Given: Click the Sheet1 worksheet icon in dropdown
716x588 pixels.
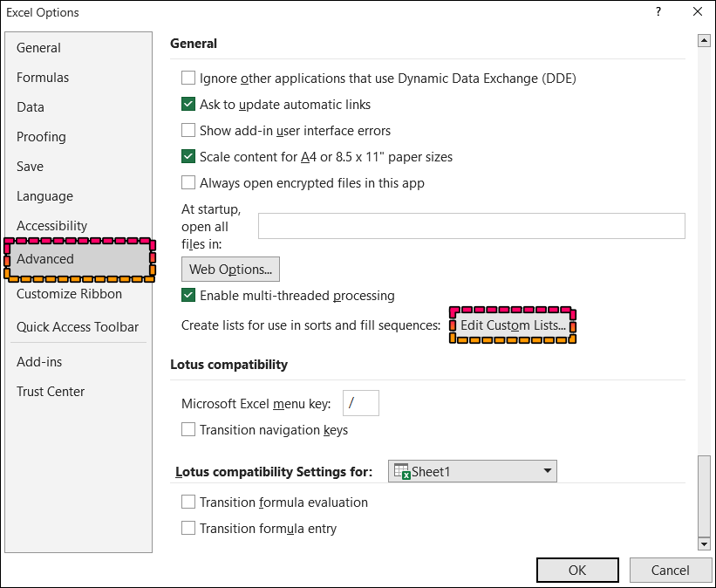Looking at the screenshot, I should (402, 471).
